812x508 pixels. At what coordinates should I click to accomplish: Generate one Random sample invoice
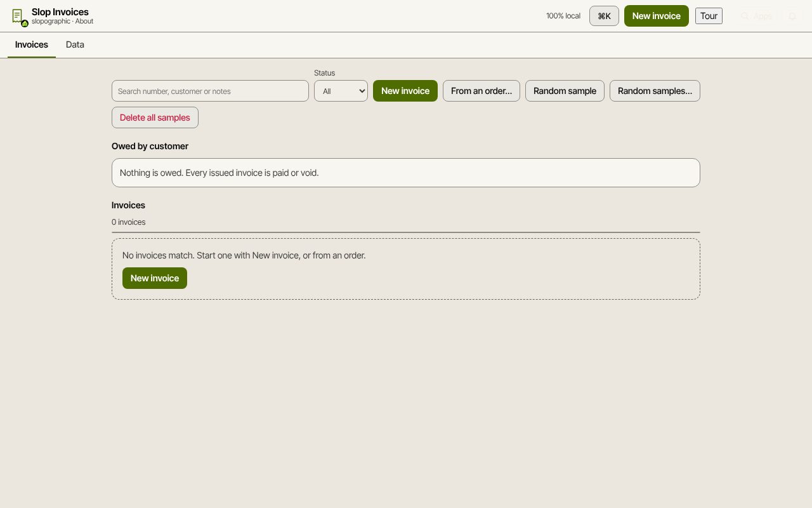tap(565, 91)
